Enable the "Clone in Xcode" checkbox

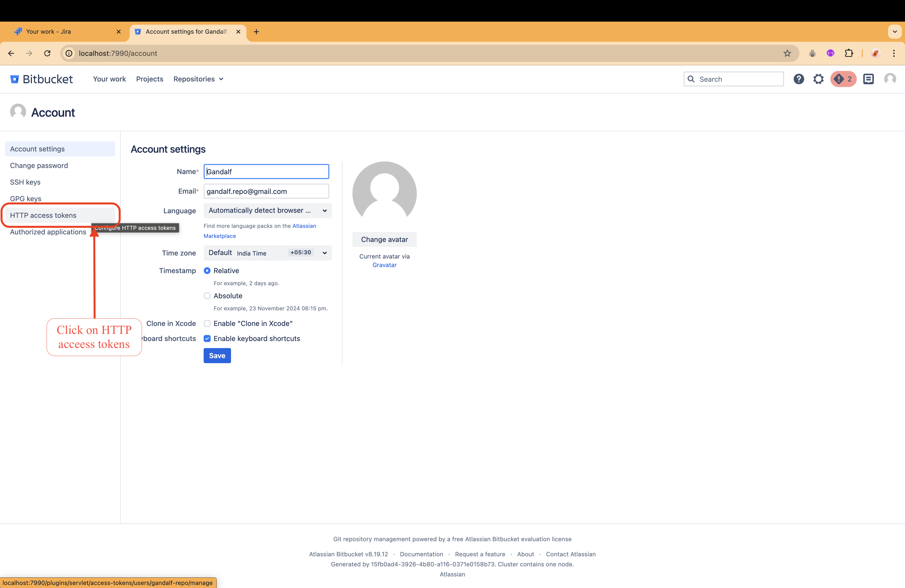click(207, 324)
